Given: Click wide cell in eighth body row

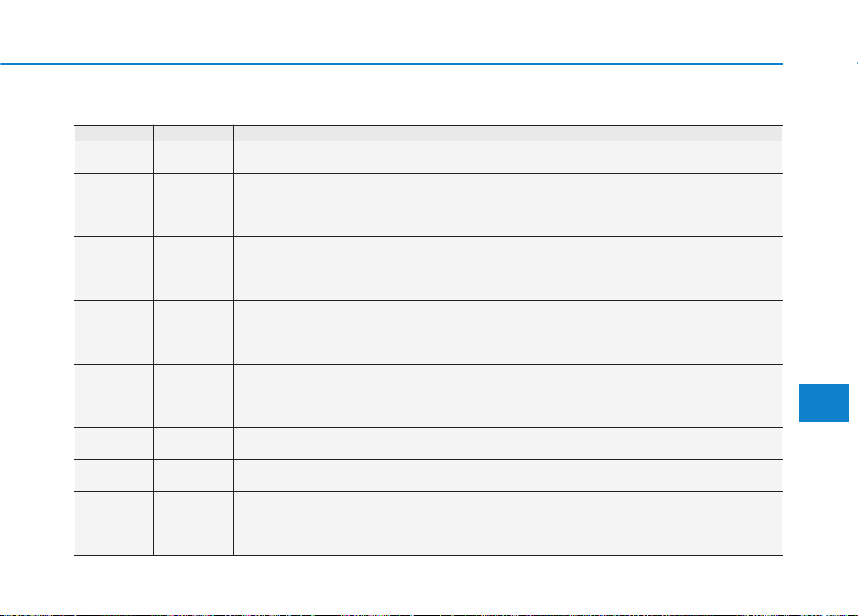Looking at the screenshot, I should tap(508, 380).
